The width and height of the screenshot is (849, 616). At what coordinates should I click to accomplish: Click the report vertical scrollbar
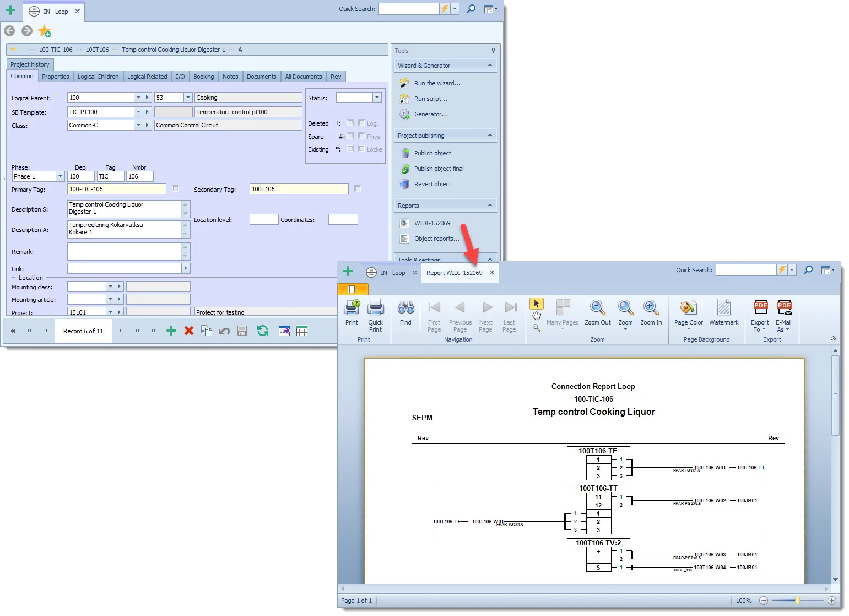pos(836,396)
